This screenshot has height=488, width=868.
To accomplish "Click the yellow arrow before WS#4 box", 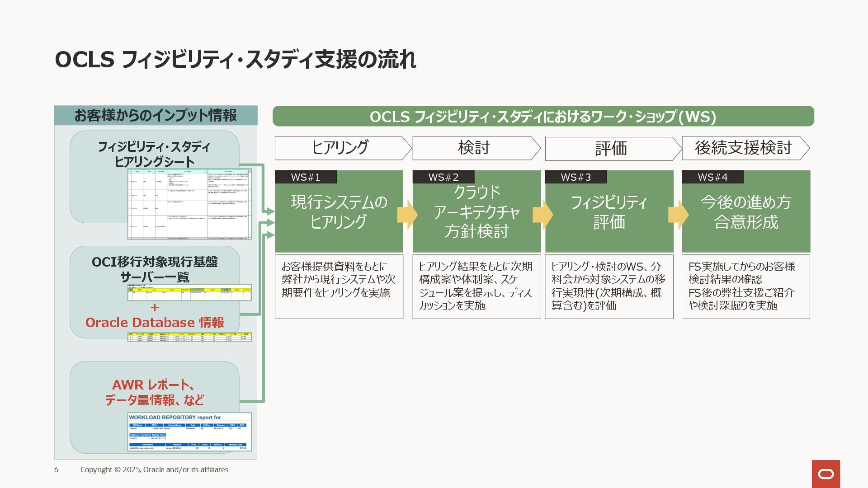I will [678, 215].
